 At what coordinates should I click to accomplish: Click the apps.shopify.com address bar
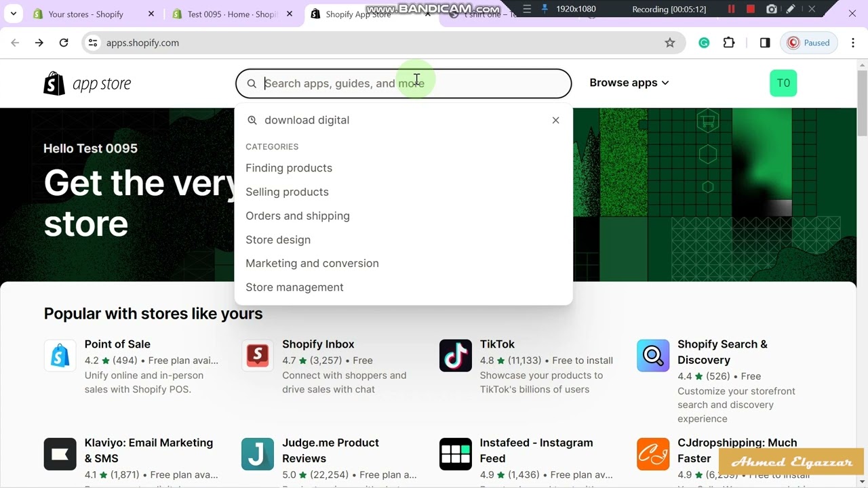[384, 43]
